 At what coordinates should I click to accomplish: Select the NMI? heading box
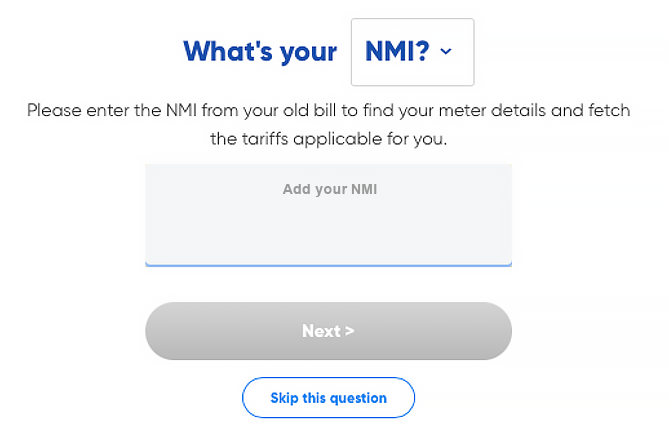[x=412, y=52]
